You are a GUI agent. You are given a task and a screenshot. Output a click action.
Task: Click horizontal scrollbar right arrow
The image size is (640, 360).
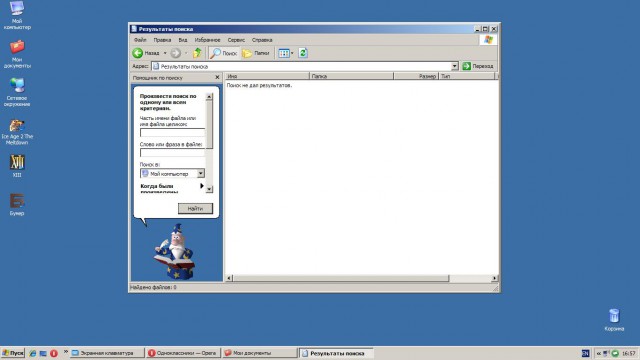click(x=494, y=278)
